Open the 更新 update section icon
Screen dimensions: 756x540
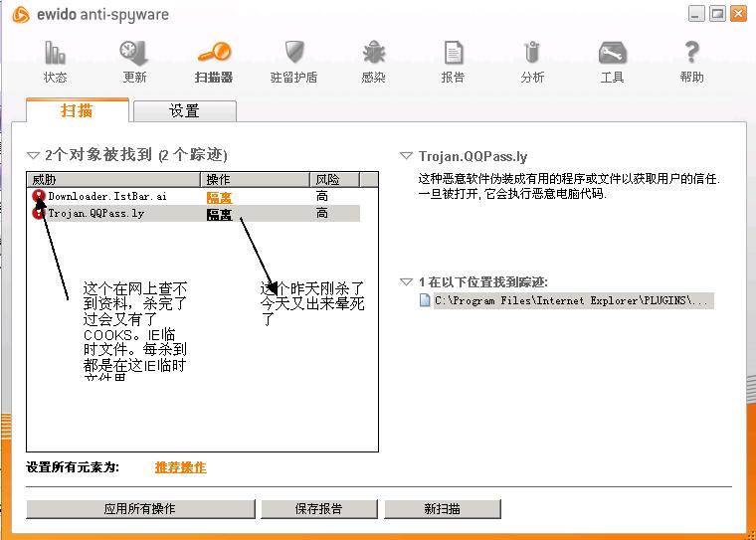pyautogui.click(x=134, y=53)
